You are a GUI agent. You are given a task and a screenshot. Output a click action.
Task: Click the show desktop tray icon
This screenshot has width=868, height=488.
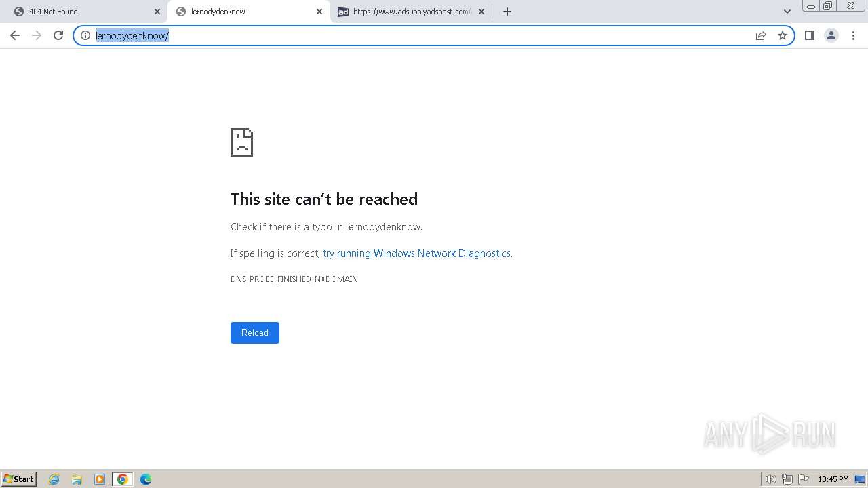[860, 479]
